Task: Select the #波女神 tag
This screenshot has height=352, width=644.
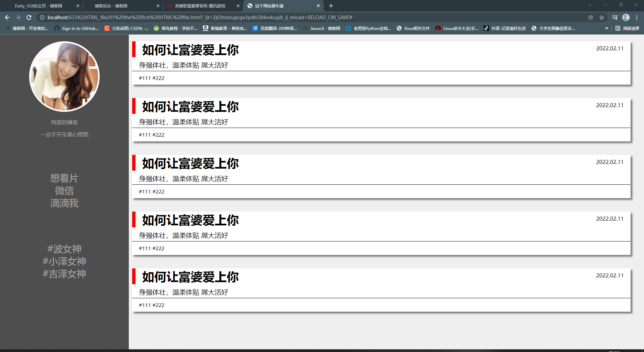Action: pos(64,249)
